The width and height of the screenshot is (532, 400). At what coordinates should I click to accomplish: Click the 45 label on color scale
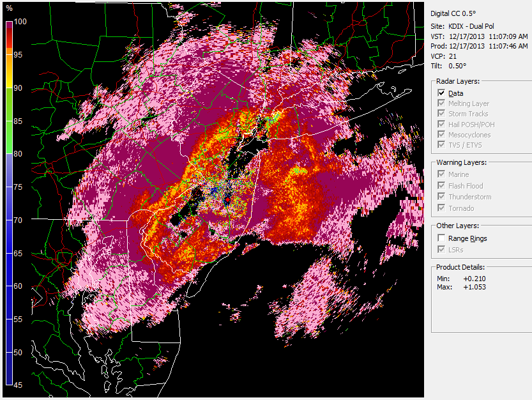coord(18,385)
